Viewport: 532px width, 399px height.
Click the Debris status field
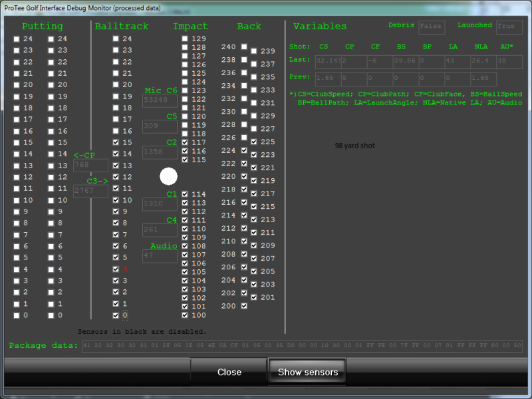(432, 27)
